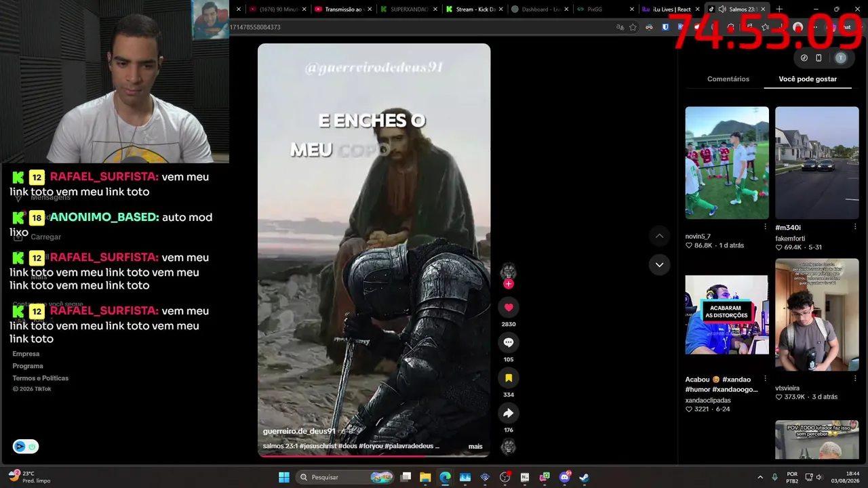This screenshot has width=868, height=488.
Task: Open the spinning sound disc avatar
Action: click(x=509, y=447)
